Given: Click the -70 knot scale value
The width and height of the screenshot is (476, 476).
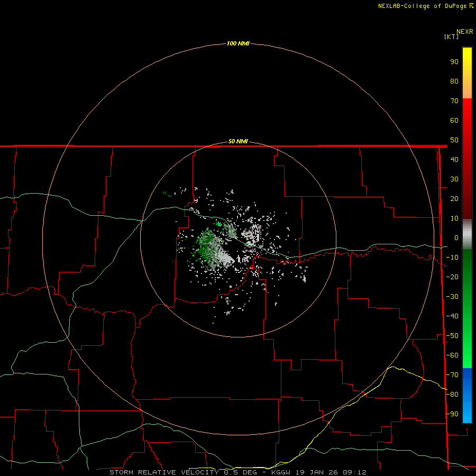Looking at the screenshot, I should [452, 375].
